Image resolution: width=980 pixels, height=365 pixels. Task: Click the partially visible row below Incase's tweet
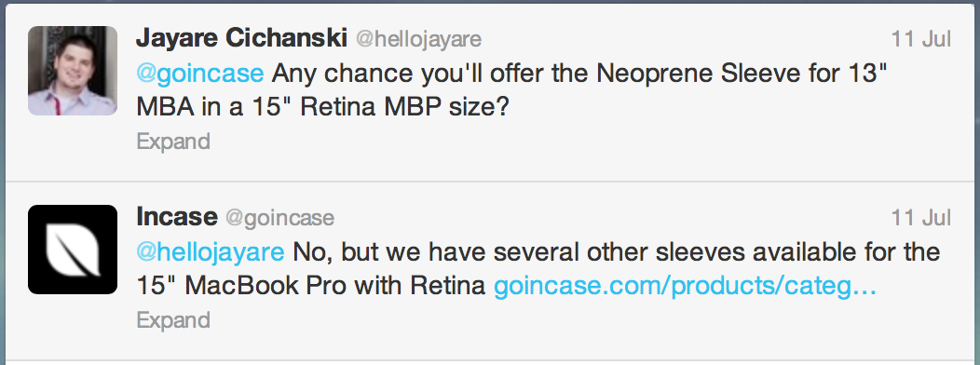tap(490, 362)
